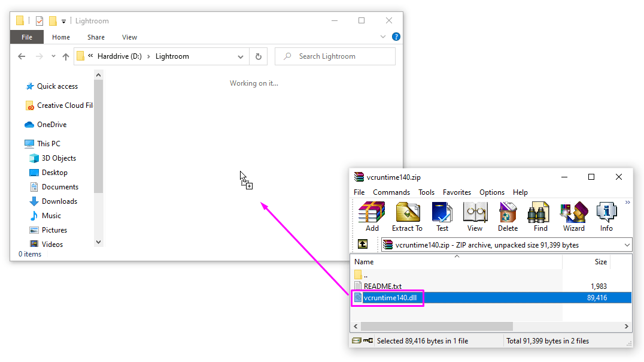Open address bar history dropdown

point(241,57)
